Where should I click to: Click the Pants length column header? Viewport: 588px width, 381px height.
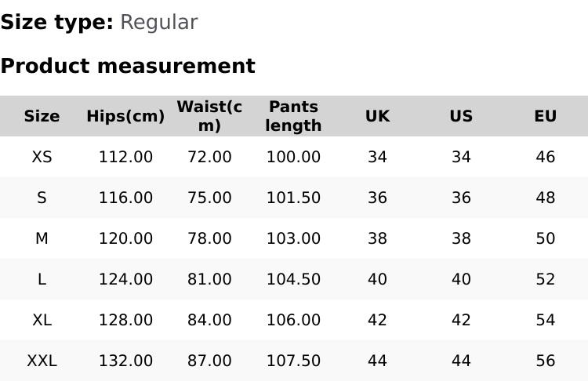tap(293, 116)
